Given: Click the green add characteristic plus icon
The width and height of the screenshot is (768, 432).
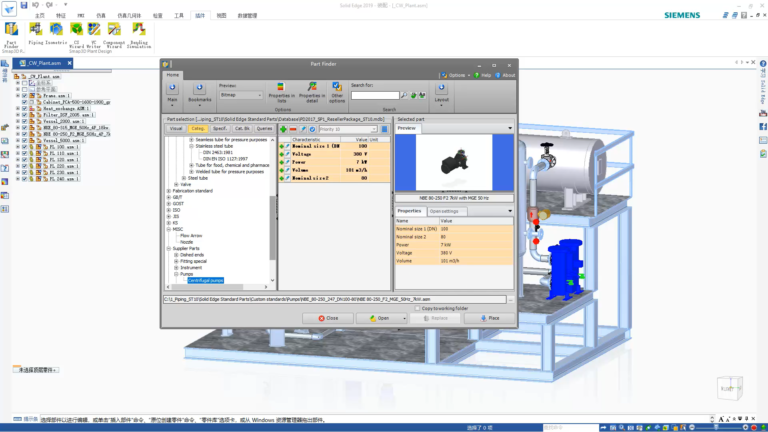Looking at the screenshot, I should (x=283, y=129).
